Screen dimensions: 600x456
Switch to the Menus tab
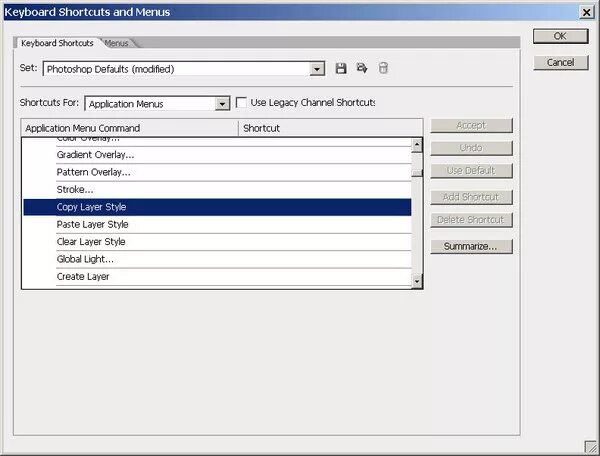(x=117, y=43)
